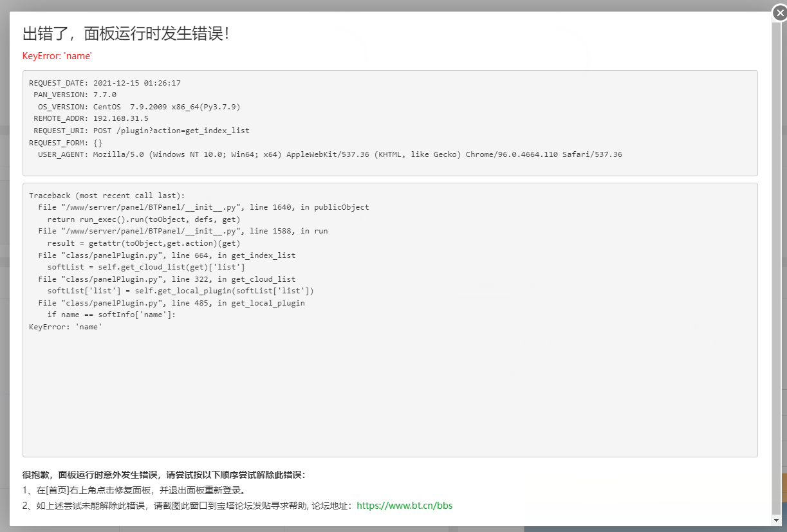Open the https://www.bt.cn/bbs forum link
The image size is (787, 532).
(x=404, y=506)
